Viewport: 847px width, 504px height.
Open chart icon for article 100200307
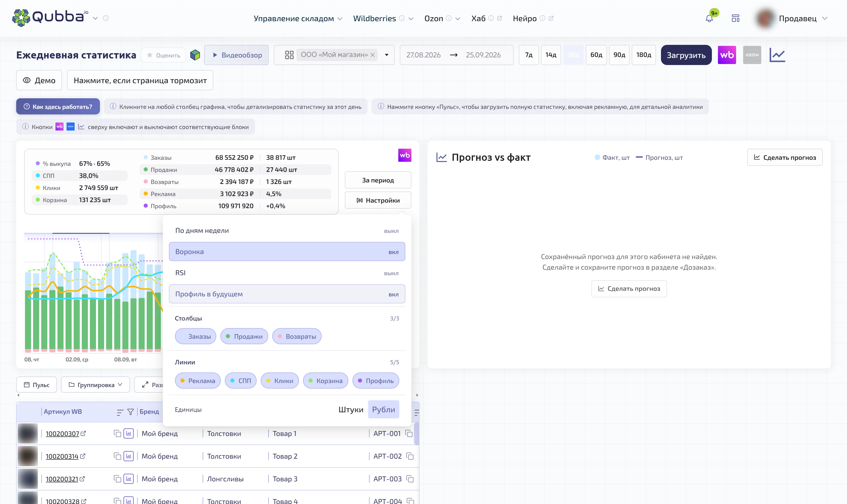pyautogui.click(x=128, y=433)
